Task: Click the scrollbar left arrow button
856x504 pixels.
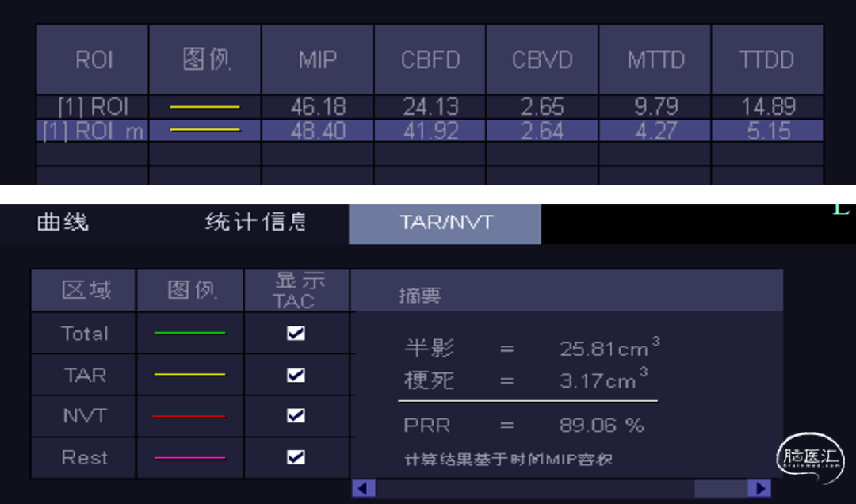Action: point(363,488)
